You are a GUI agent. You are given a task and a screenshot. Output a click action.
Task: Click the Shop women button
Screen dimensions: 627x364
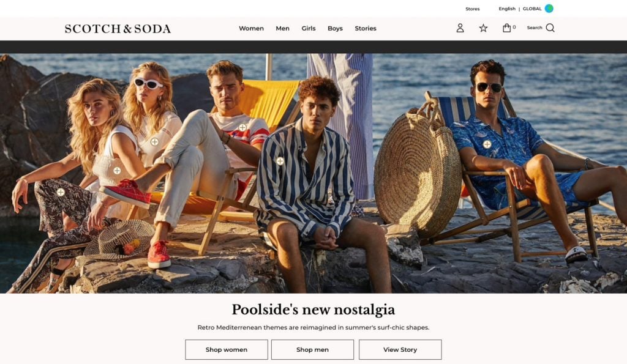tap(227, 349)
